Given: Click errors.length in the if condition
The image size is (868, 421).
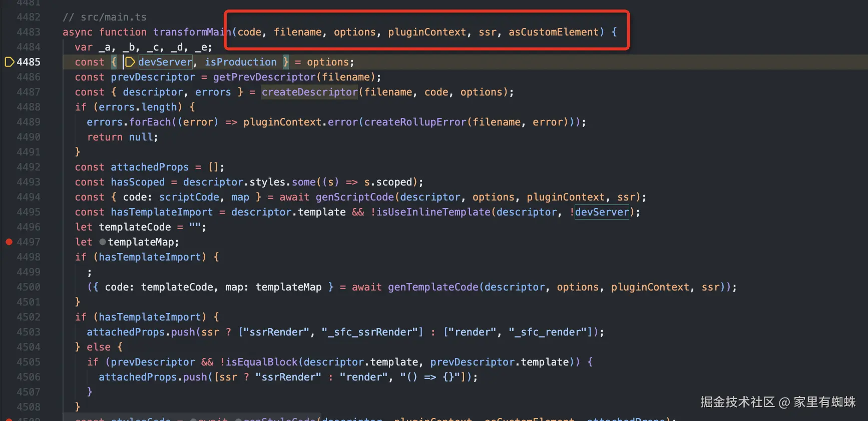Looking at the screenshot, I should (138, 107).
